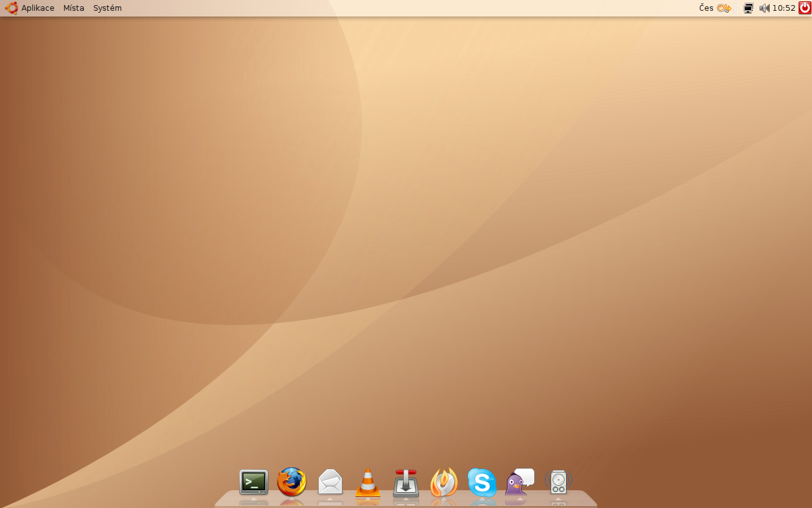Open Transmission torrent client in dock
Image resolution: width=812 pixels, height=508 pixels.
pyautogui.click(x=406, y=483)
